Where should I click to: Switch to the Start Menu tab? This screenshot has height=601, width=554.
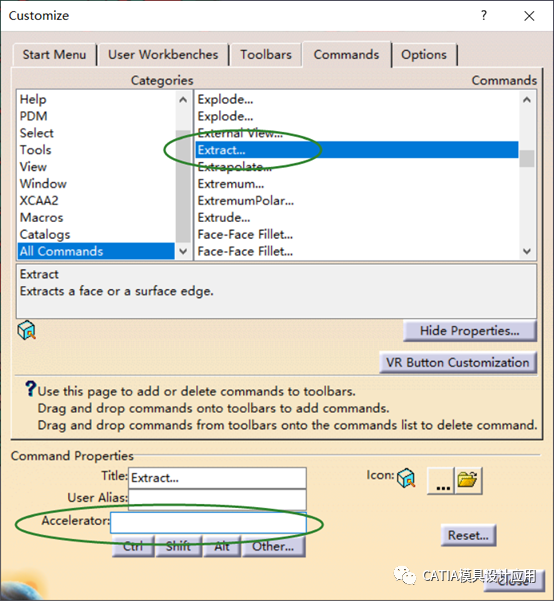tap(54, 55)
